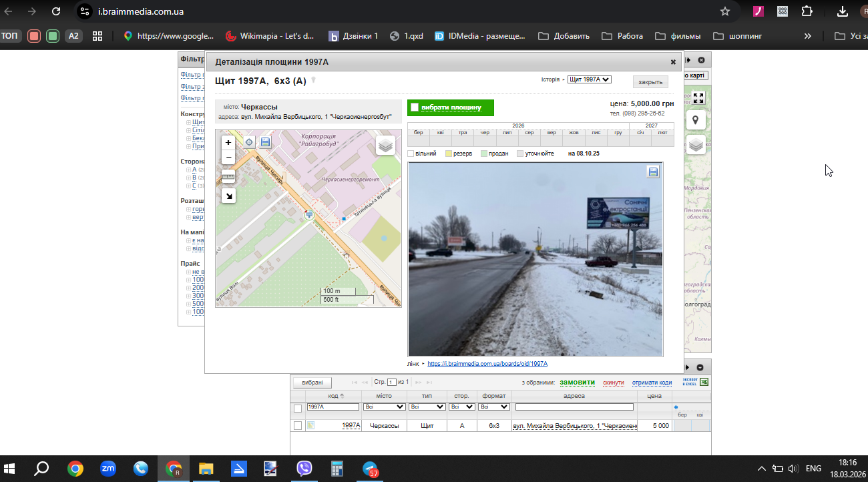Open the braimmedia boards/oid/1997A link
Viewport: 868px width, 482px height.
[x=487, y=364]
